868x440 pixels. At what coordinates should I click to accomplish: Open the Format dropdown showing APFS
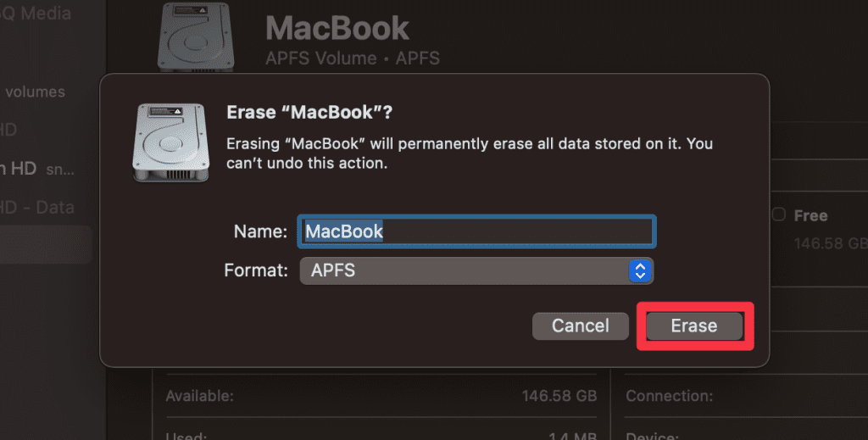coord(466,271)
